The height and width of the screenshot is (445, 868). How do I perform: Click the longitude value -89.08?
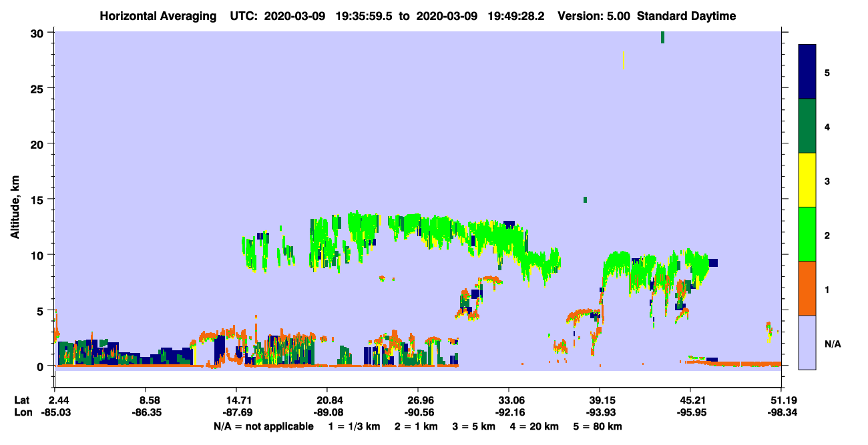[x=327, y=413]
